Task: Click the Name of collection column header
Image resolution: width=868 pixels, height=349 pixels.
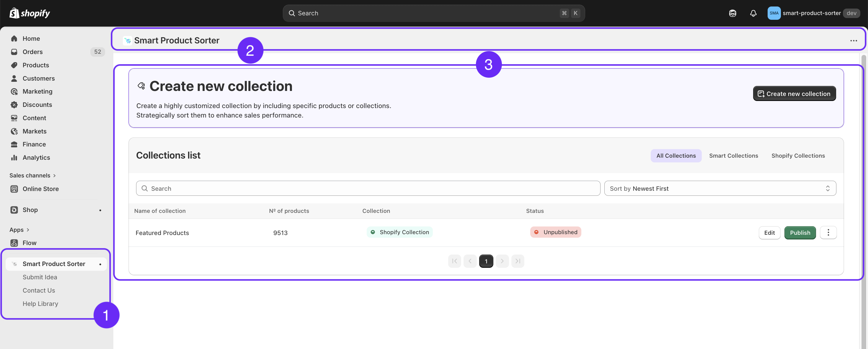Action: coord(160,211)
